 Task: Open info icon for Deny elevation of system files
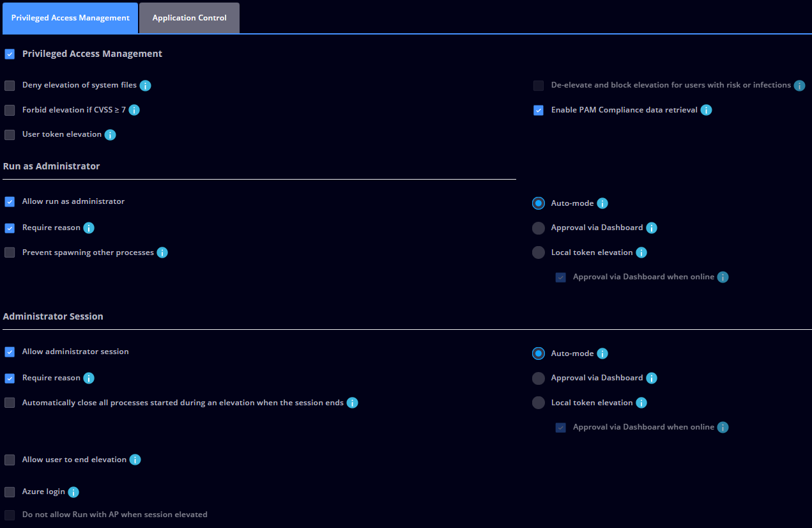point(145,85)
